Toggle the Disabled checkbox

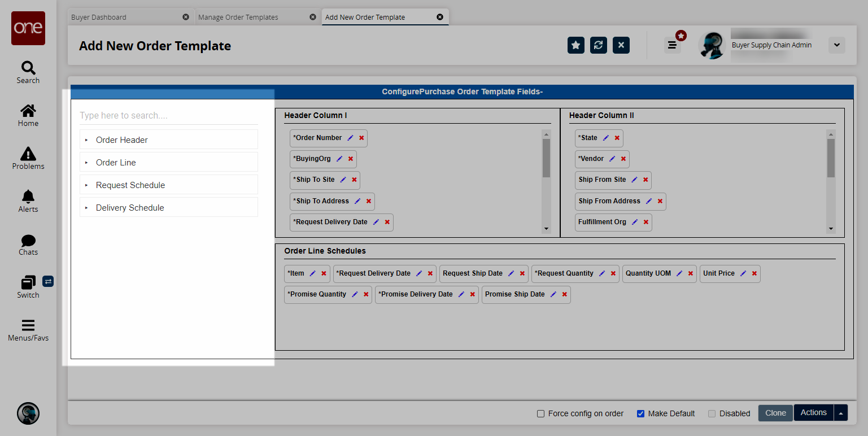(x=712, y=413)
